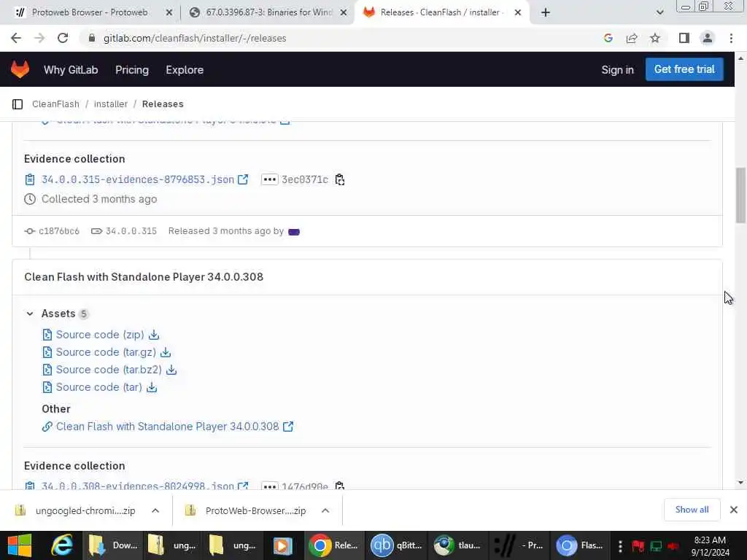
Task: Click the page vertical scrollbar thumb
Action: [x=740, y=195]
